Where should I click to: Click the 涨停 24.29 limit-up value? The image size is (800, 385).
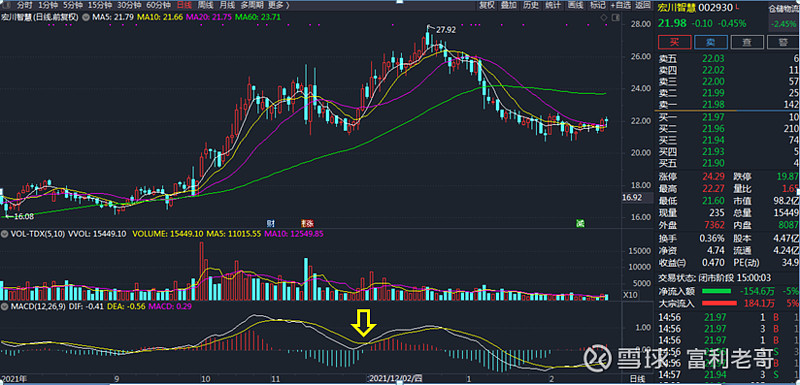[712, 176]
